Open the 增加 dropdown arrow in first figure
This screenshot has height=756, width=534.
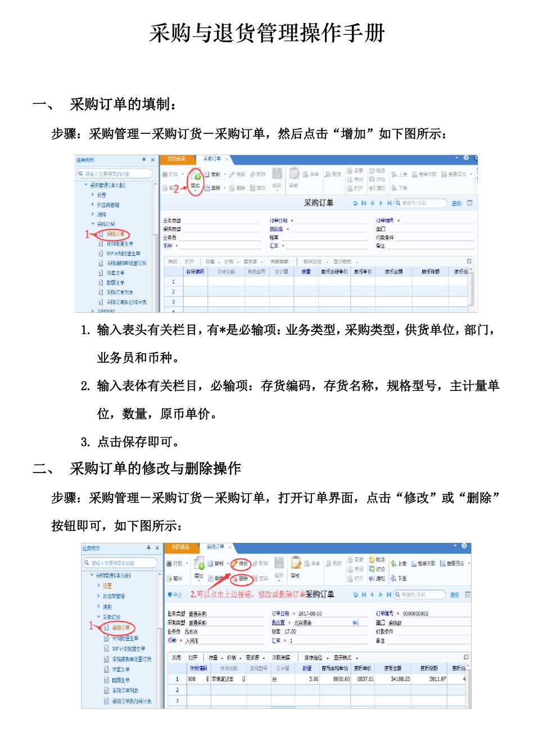195,191
